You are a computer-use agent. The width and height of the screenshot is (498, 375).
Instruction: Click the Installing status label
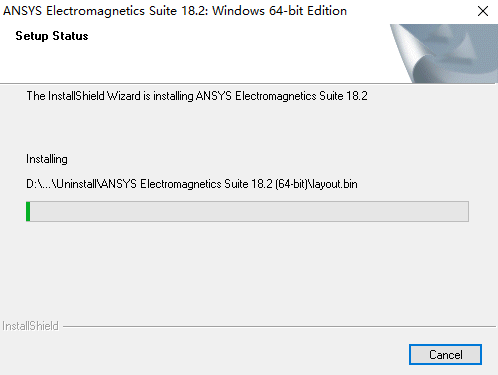tap(47, 159)
